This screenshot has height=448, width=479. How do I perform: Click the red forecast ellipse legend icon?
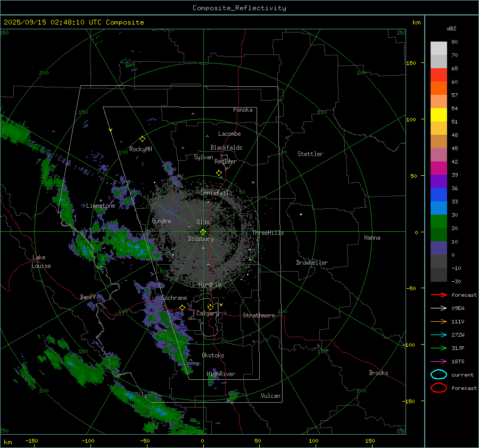pos(439,388)
